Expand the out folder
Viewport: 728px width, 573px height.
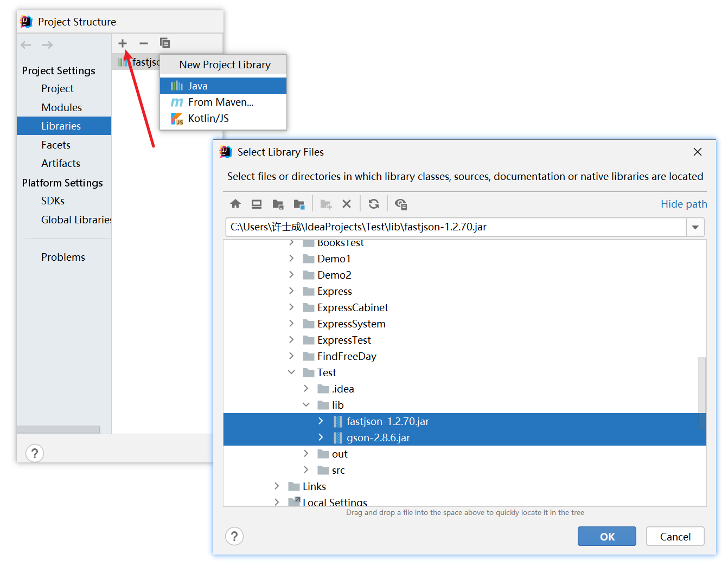tap(306, 454)
